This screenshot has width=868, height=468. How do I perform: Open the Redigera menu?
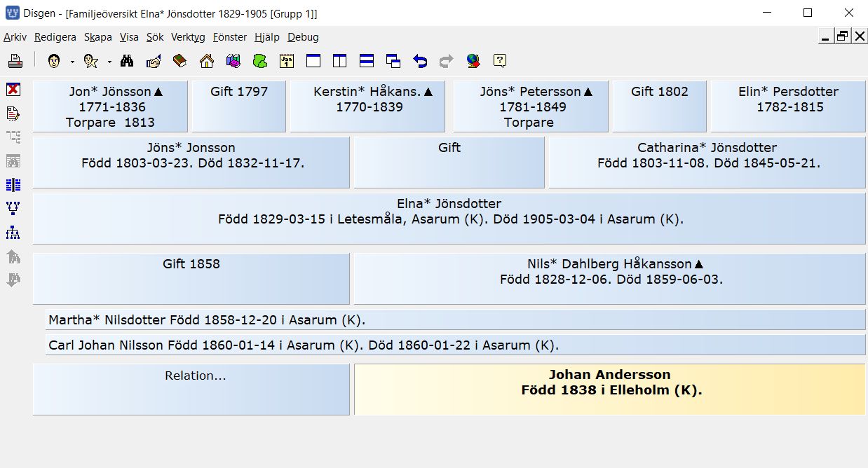point(55,37)
